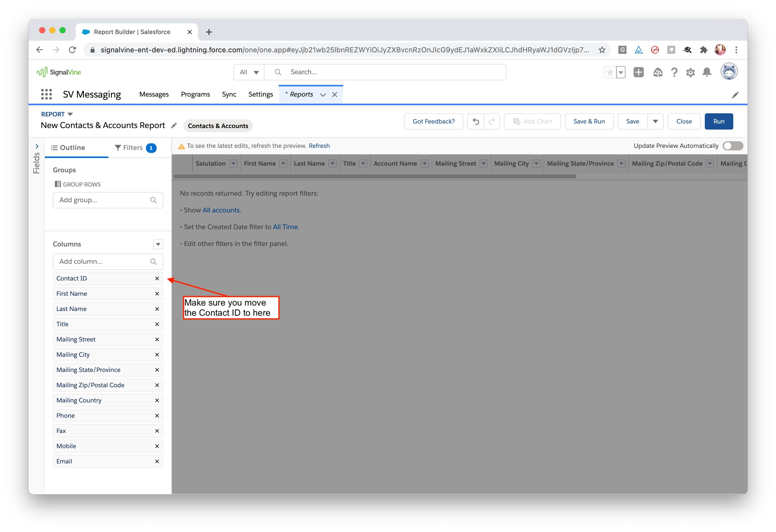Viewport: 776px width, 532px height.
Task: Click the preview table horizontal scrollbar
Action: (375, 176)
